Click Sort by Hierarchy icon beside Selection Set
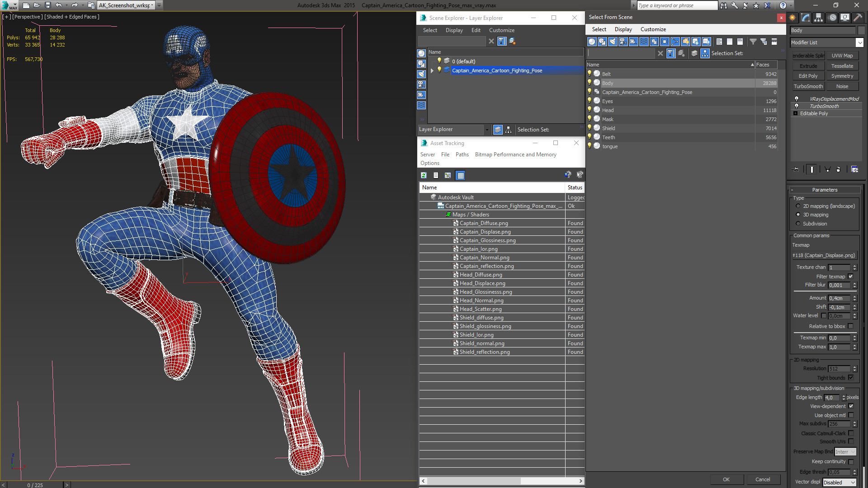 click(705, 53)
